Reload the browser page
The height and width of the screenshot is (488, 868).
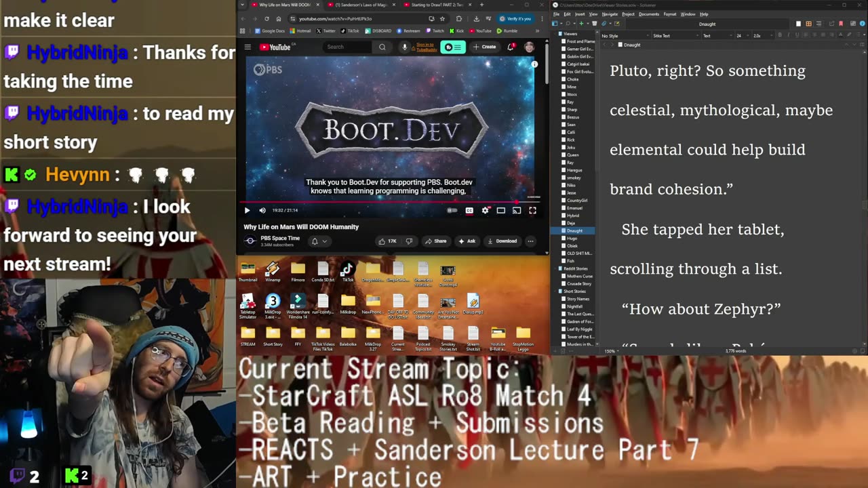pyautogui.click(x=267, y=19)
